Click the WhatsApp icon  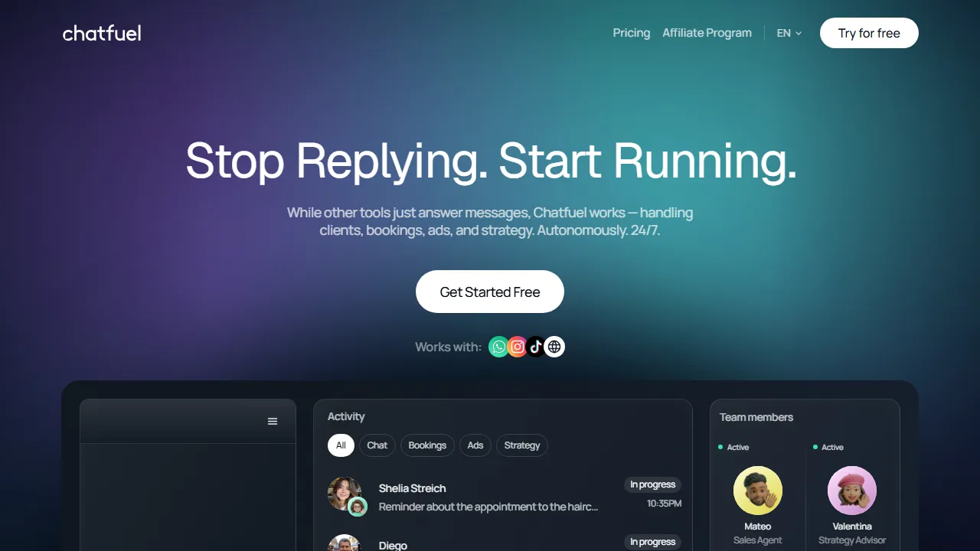(x=499, y=347)
